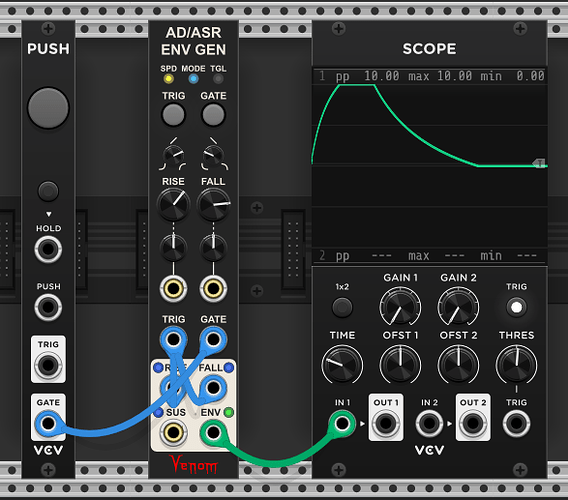Toggle the small HOLD button on PUSH module
Screen dimensions: 568x500
[48, 191]
